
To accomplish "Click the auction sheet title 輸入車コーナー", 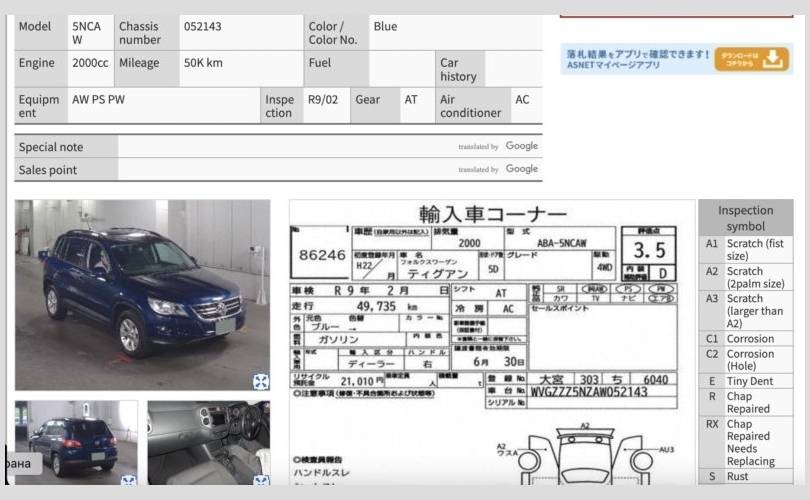I will tap(492, 214).
